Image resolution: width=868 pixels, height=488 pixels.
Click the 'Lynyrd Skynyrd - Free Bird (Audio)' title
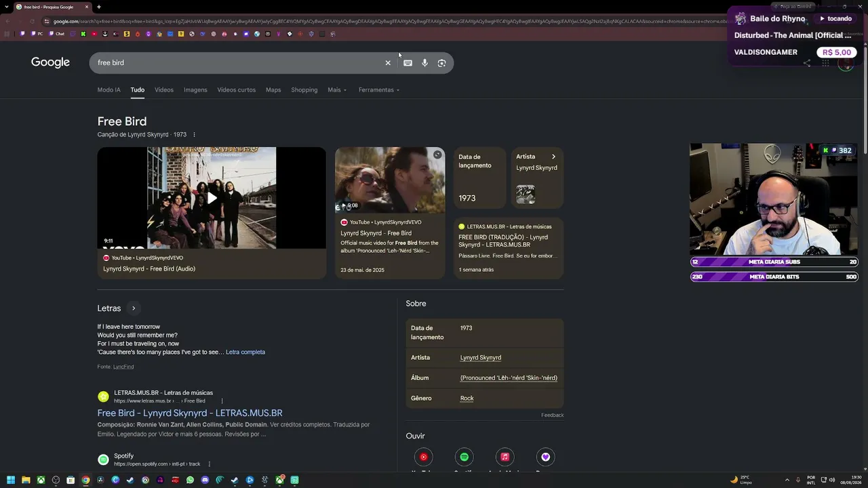click(149, 269)
